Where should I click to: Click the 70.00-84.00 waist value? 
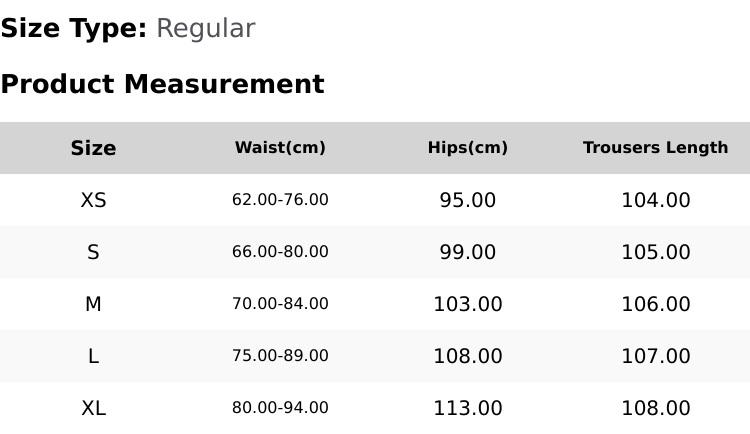pos(280,304)
